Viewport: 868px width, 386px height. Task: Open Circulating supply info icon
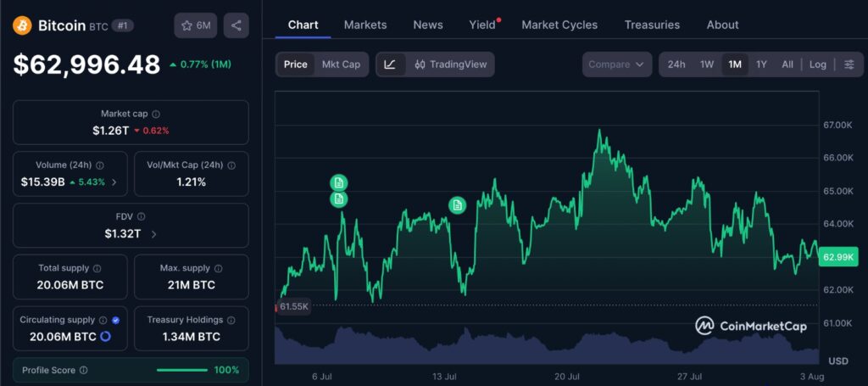(103, 320)
